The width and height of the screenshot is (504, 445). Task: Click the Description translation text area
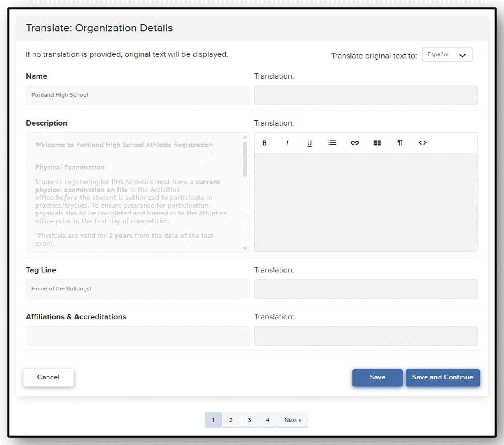(x=366, y=203)
